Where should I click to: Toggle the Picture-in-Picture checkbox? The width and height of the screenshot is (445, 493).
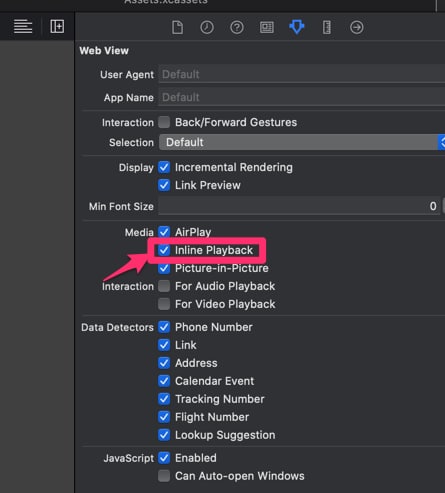click(x=164, y=268)
